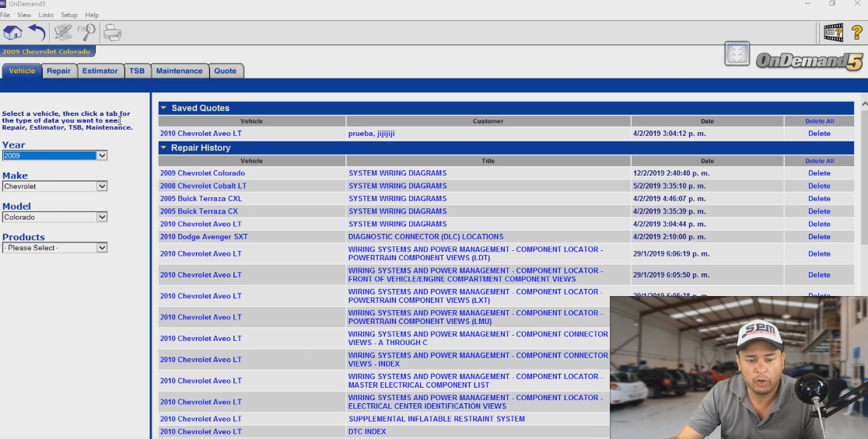Open the notes pencil icon in the toolbar

[63, 33]
